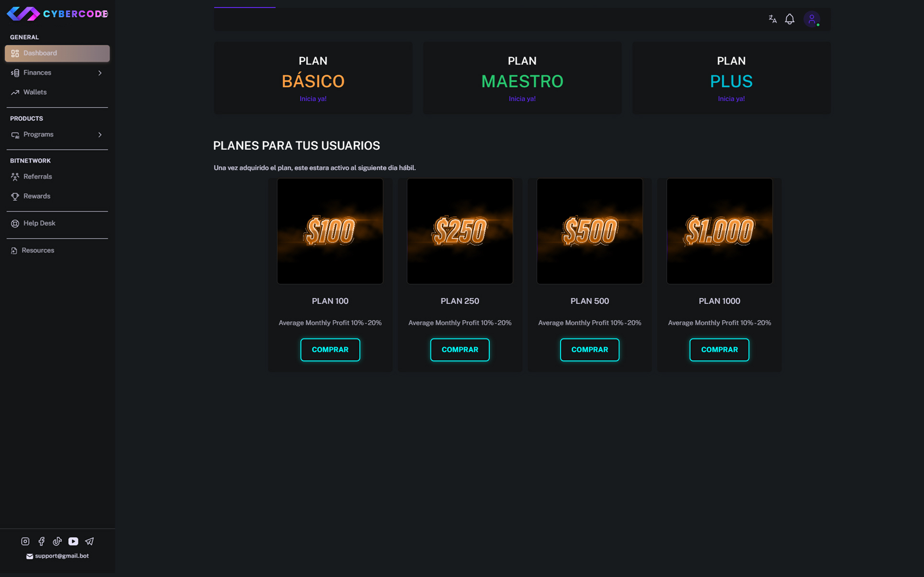Open the user profile avatar
The image size is (924, 577).
coord(812,19)
